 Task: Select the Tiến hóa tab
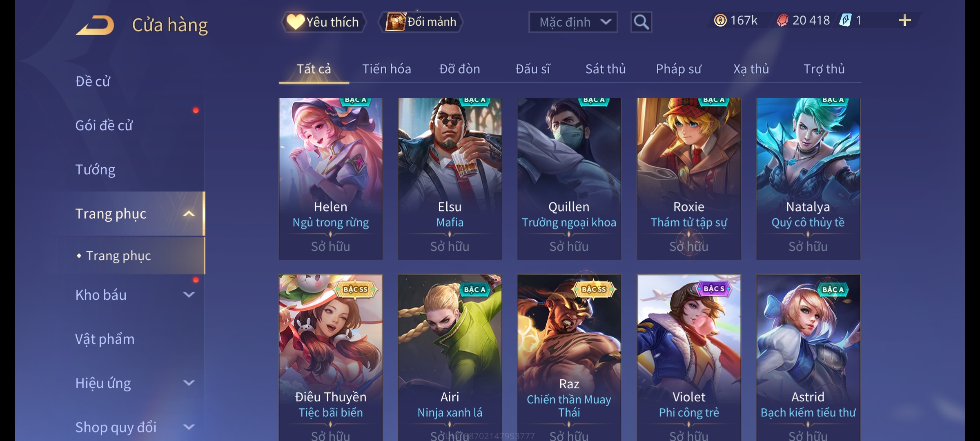tap(386, 69)
